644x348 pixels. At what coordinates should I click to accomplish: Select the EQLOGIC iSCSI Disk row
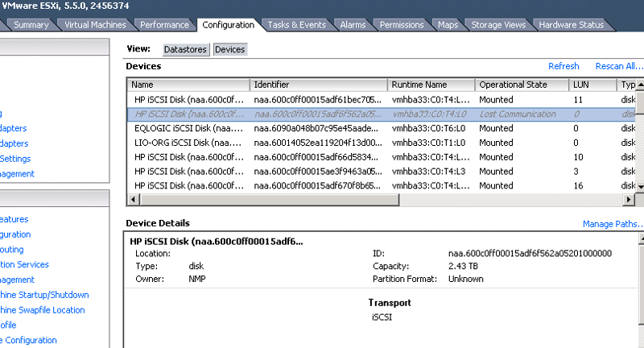382,129
